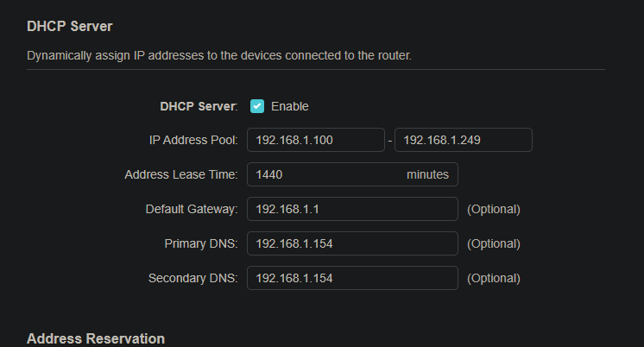Click the IP Address Pool label
Viewport: 644px width, 347px height.
click(x=193, y=140)
